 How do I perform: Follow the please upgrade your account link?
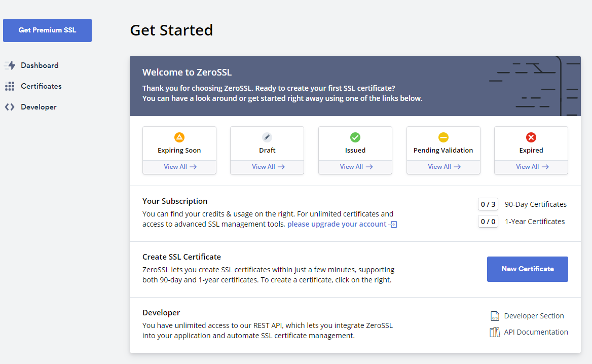tap(337, 224)
